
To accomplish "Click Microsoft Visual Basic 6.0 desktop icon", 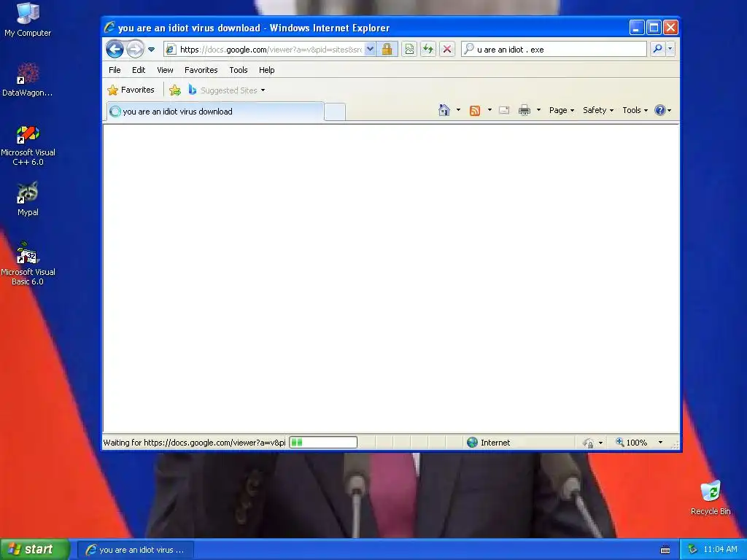I will click(x=28, y=264).
